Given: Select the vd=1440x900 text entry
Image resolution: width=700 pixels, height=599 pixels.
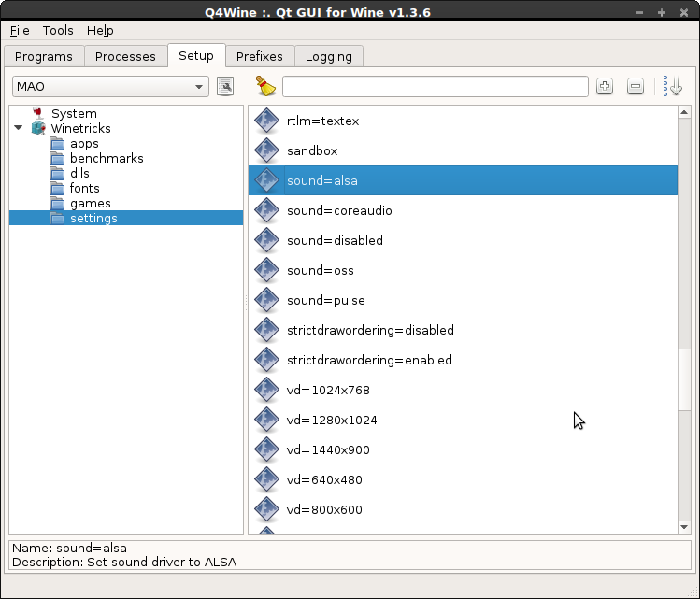Looking at the screenshot, I should (328, 449).
